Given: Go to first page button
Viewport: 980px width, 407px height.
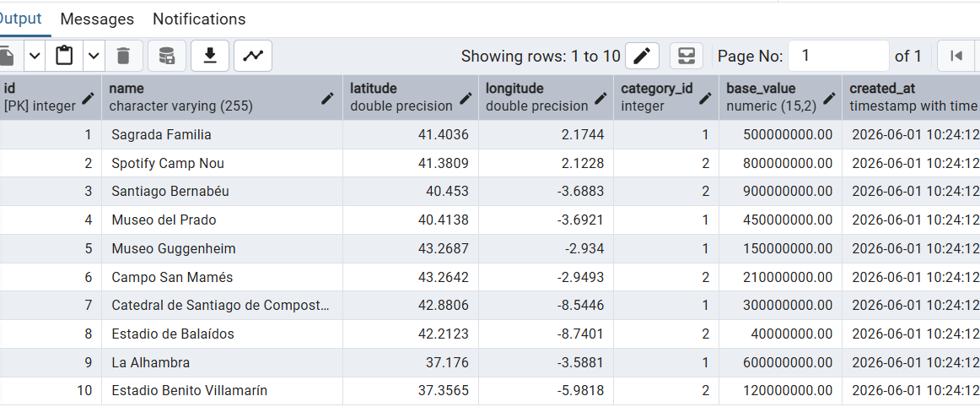Looking at the screenshot, I should pos(956,56).
